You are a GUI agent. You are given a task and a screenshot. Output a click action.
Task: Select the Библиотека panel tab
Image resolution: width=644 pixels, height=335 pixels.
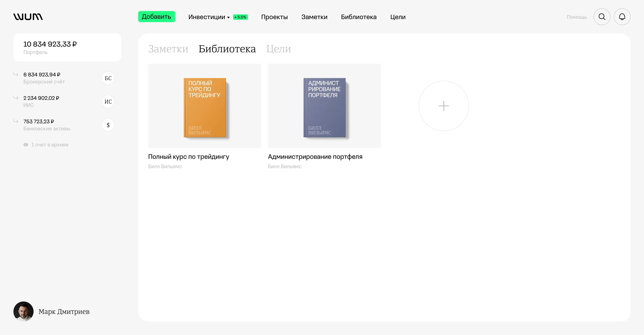click(x=227, y=49)
